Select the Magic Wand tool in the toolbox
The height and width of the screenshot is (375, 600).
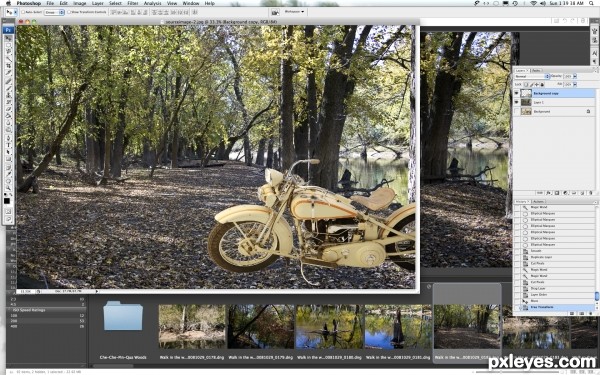(8, 59)
